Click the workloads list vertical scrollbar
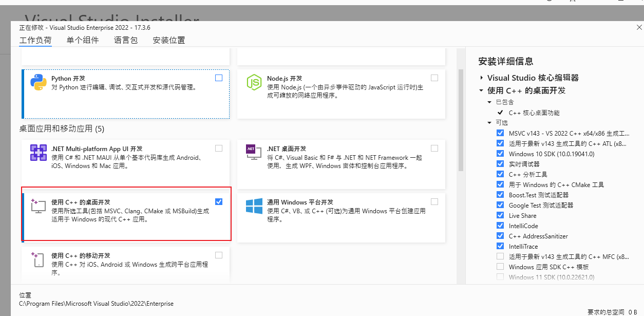This screenshot has height=316, width=644. click(461, 121)
